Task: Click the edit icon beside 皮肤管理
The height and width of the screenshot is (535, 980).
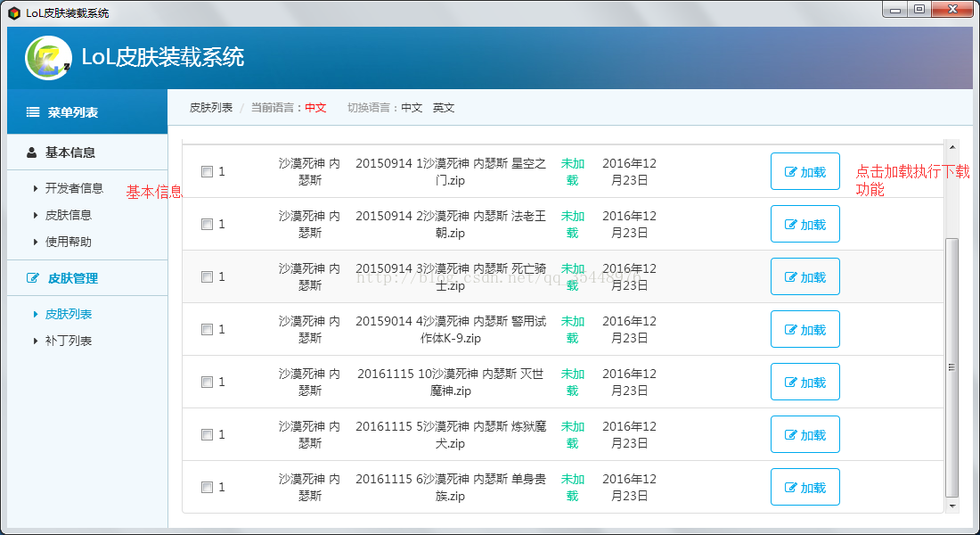Action: (32, 278)
